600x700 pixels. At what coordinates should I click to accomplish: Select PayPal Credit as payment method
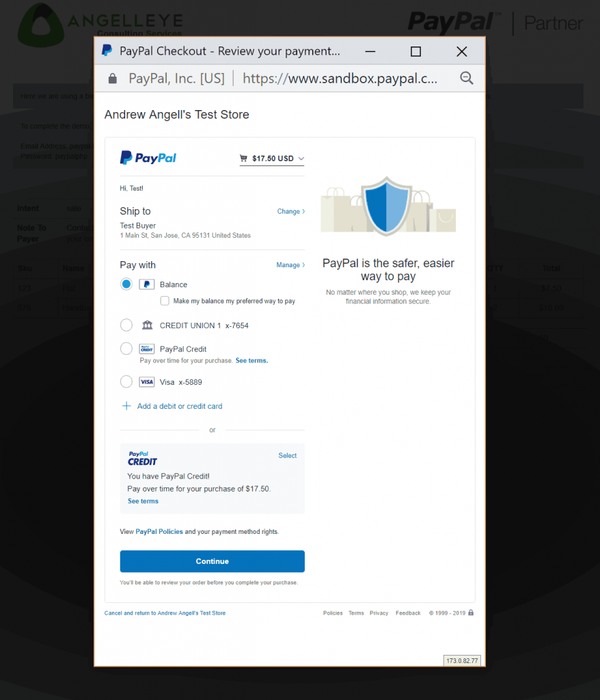[126, 349]
